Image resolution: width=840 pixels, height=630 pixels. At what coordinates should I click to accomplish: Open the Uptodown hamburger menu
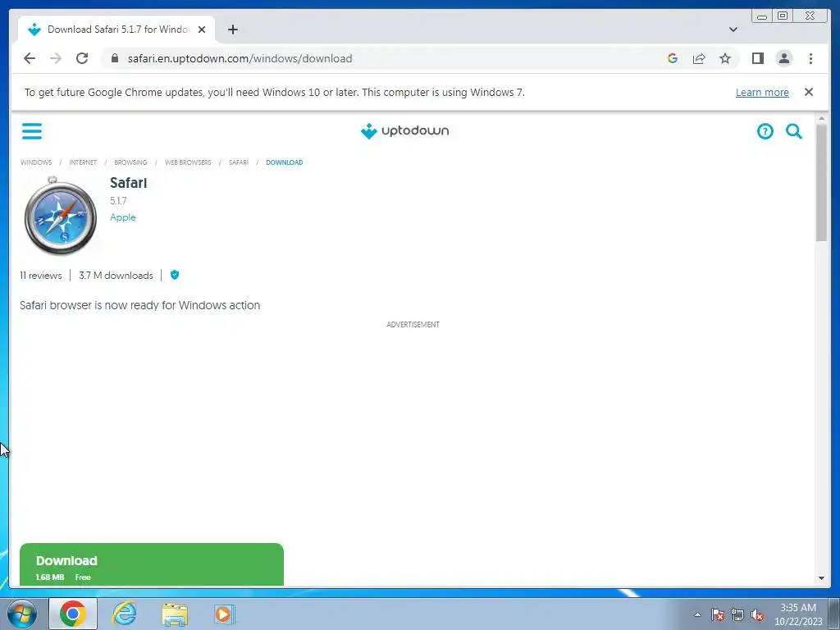tap(32, 130)
